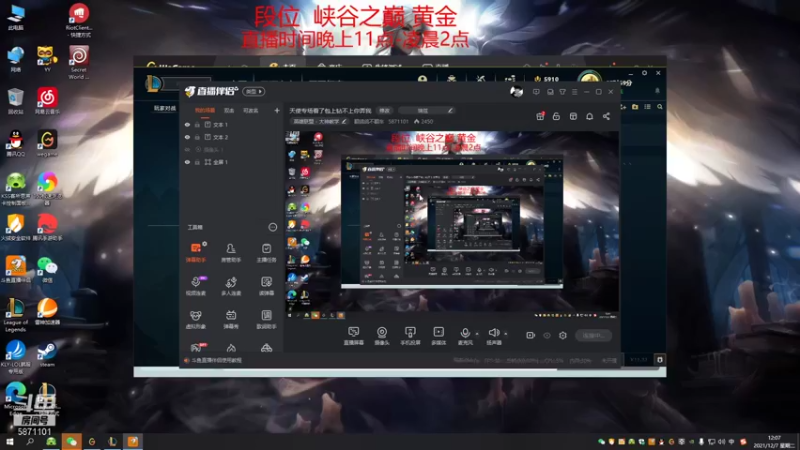Image resolution: width=800 pixels, height=450 pixels.
Task: Expand the speaker options arrow
Action: [506, 334]
